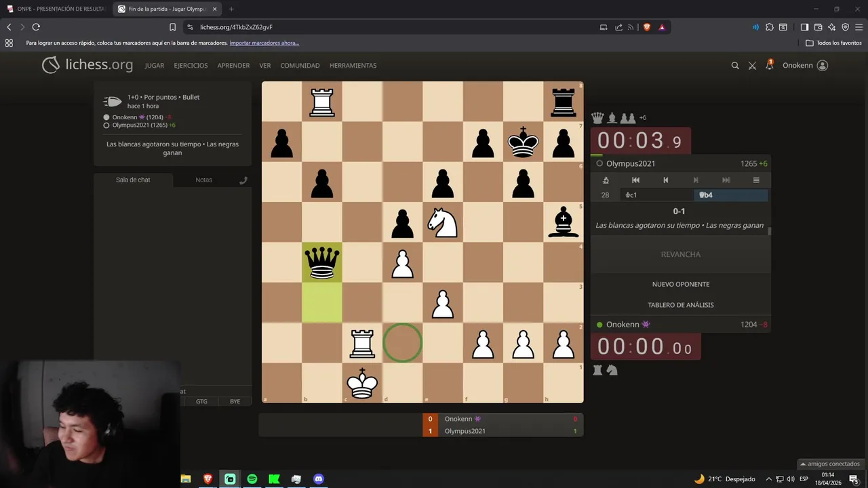The image size is (868, 488).
Task: Open the move list hamburger menu
Action: pyautogui.click(x=756, y=180)
